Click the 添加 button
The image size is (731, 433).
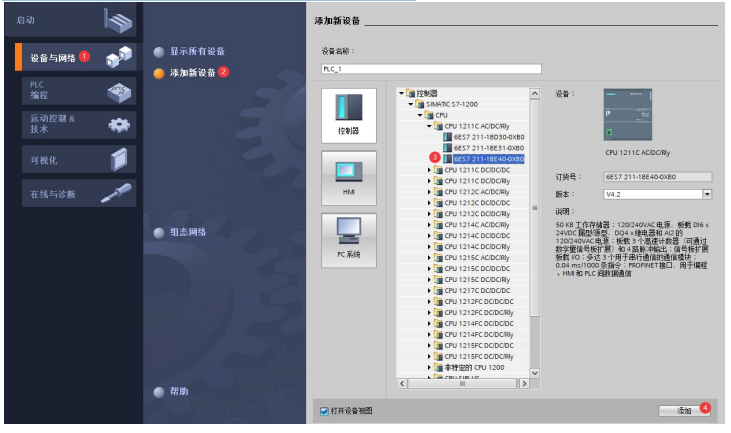684,411
